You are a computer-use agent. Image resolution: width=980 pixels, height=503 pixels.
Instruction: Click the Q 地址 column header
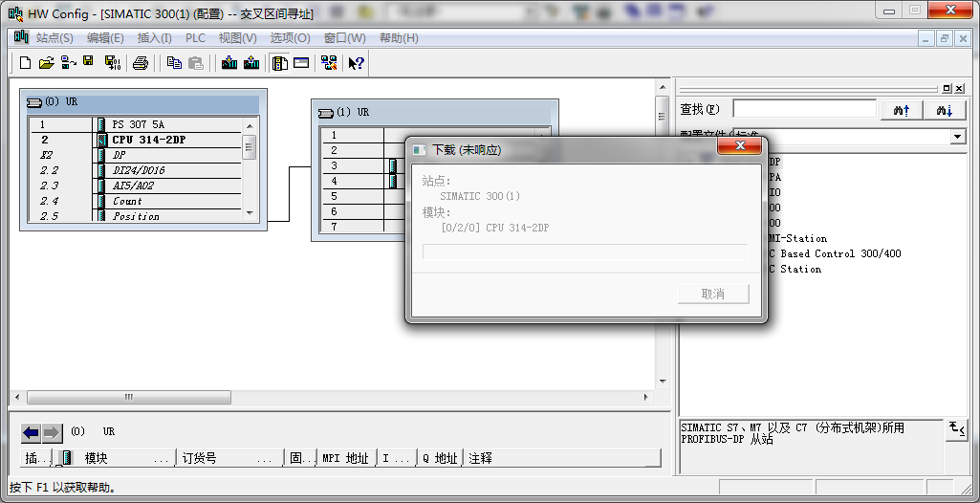tap(440, 459)
